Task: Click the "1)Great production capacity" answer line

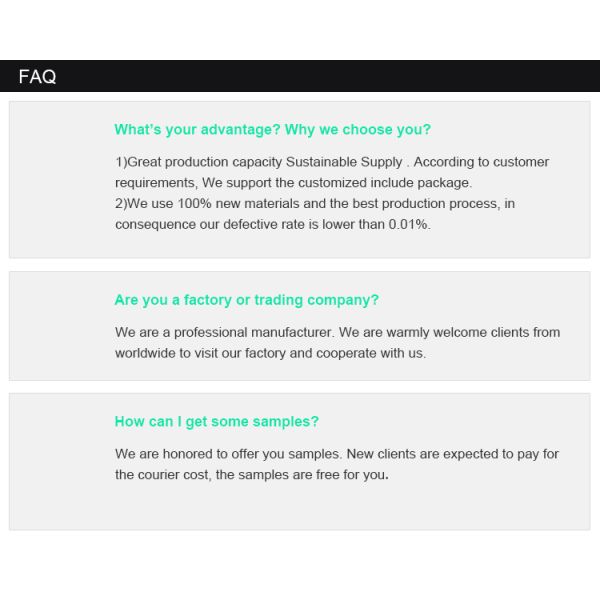Action: point(199,162)
